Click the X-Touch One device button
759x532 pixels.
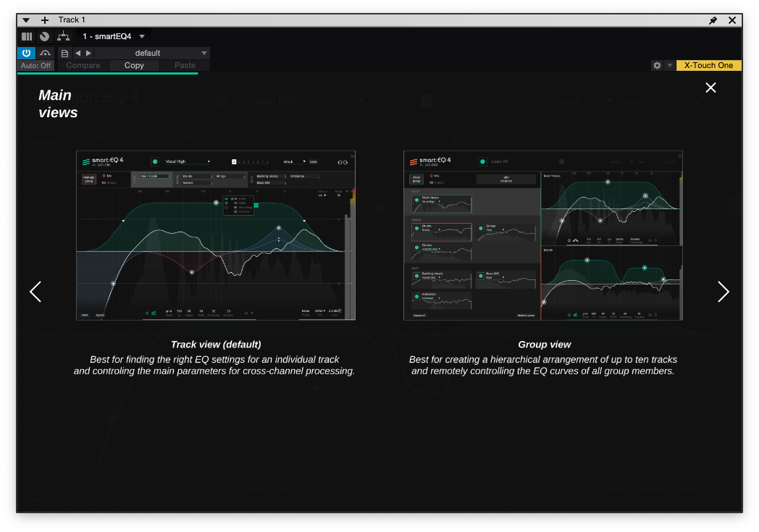point(708,65)
